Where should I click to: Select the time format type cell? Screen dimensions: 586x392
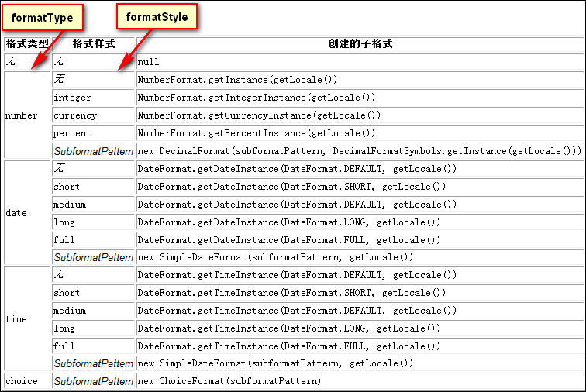coord(27,319)
